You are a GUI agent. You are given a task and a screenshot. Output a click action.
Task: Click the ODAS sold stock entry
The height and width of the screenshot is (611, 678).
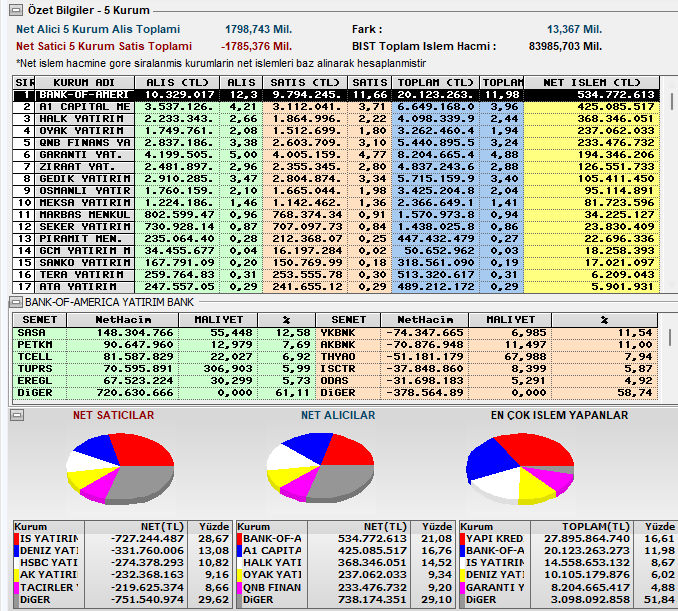(x=487, y=381)
